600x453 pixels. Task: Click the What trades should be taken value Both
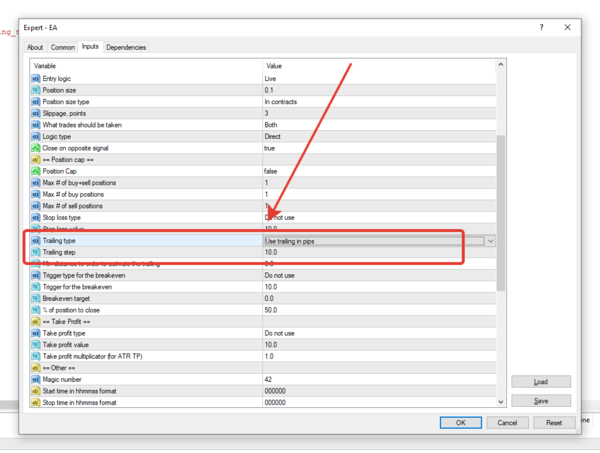271,125
